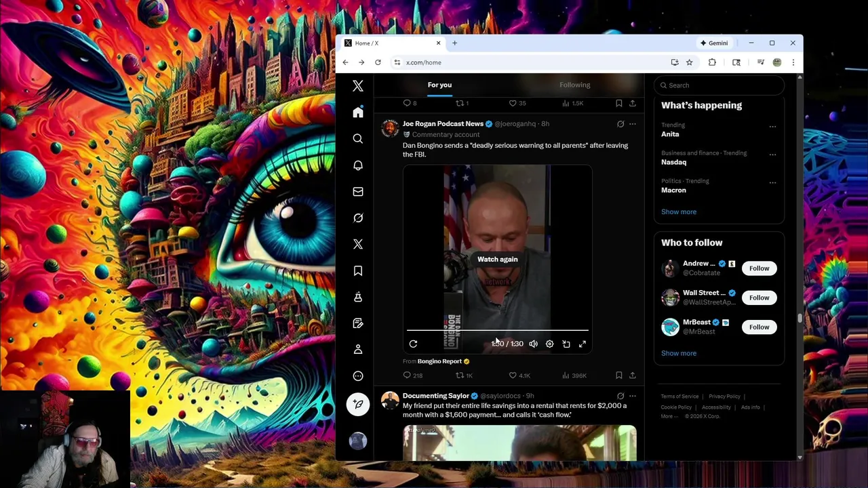This screenshot has width=868, height=488.
Task: Open more options for Nasdaq trend
Action: click(x=772, y=155)
